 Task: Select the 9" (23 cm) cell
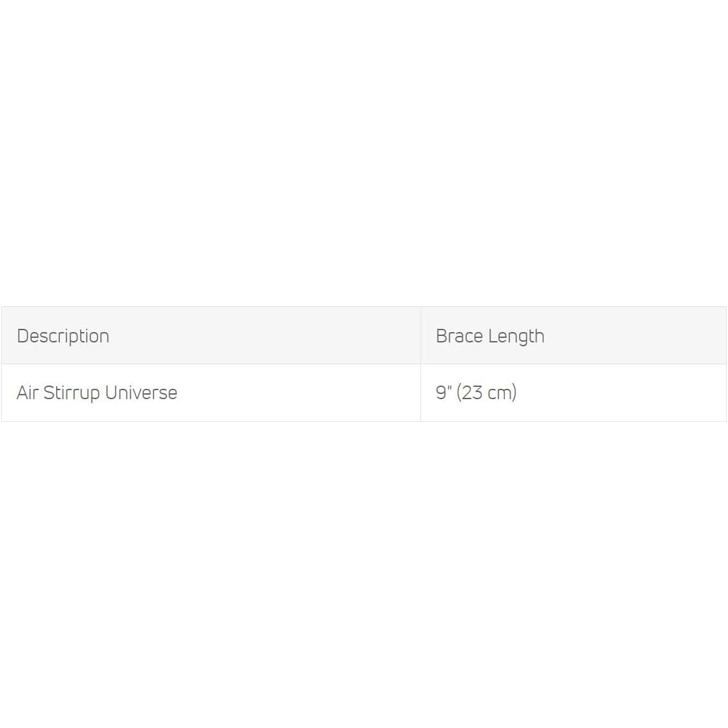476,393
